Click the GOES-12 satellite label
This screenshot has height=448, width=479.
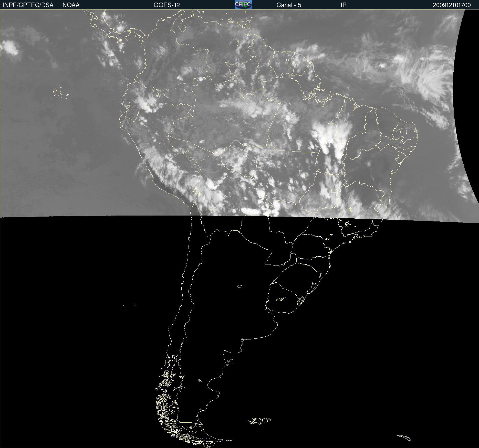167,5
